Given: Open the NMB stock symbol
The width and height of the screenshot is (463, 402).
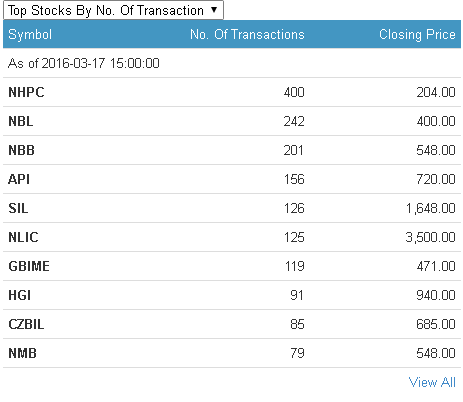Looking at the screenshot, I should pyautogui.click(x=22, y=353).
